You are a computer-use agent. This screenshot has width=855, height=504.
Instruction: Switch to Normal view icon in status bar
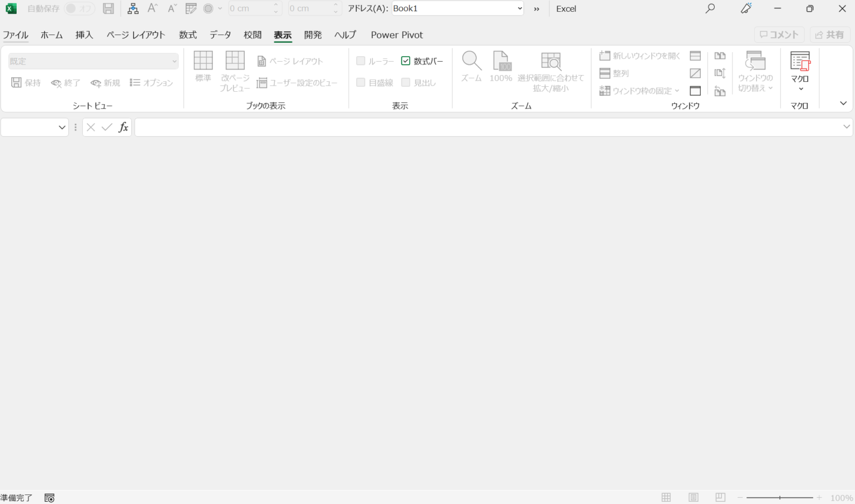(x=666, y=497)
